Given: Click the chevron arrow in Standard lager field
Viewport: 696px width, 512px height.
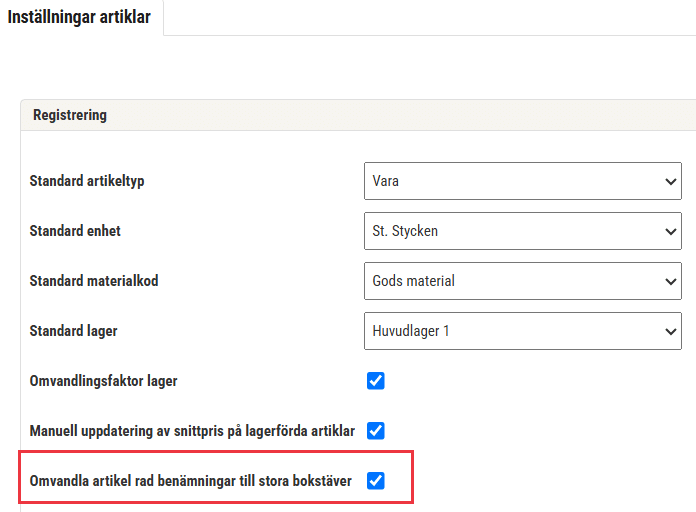Looking at the screenshot, I should [670, 331].
